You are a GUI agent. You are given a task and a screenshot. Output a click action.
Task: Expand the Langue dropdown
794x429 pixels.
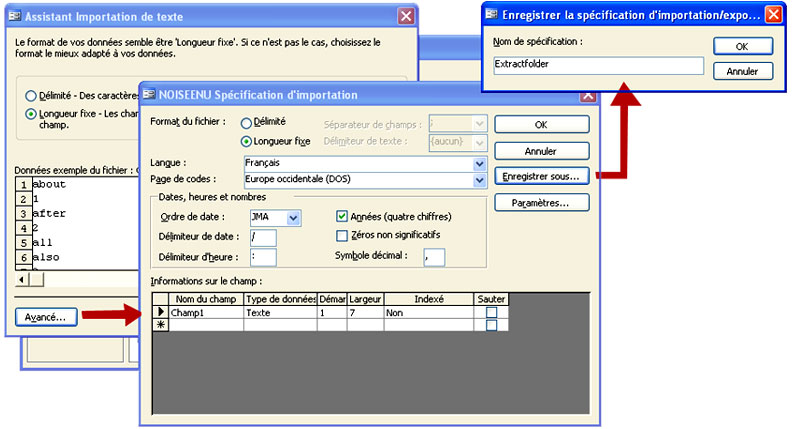[479, 163]
